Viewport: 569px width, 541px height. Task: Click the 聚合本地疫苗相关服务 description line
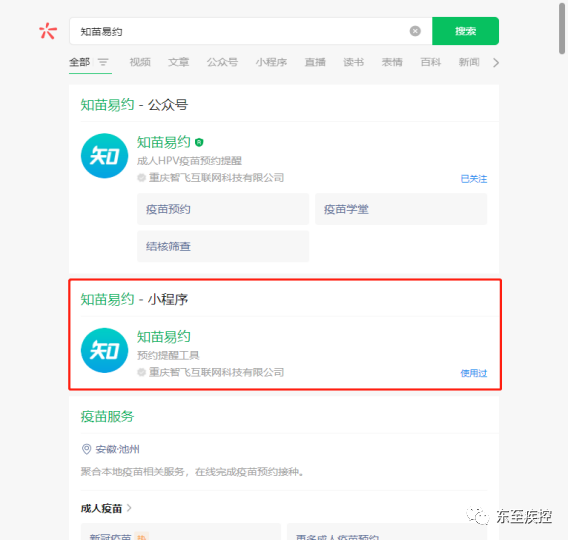pyautogui.click(x=192, y=472)
